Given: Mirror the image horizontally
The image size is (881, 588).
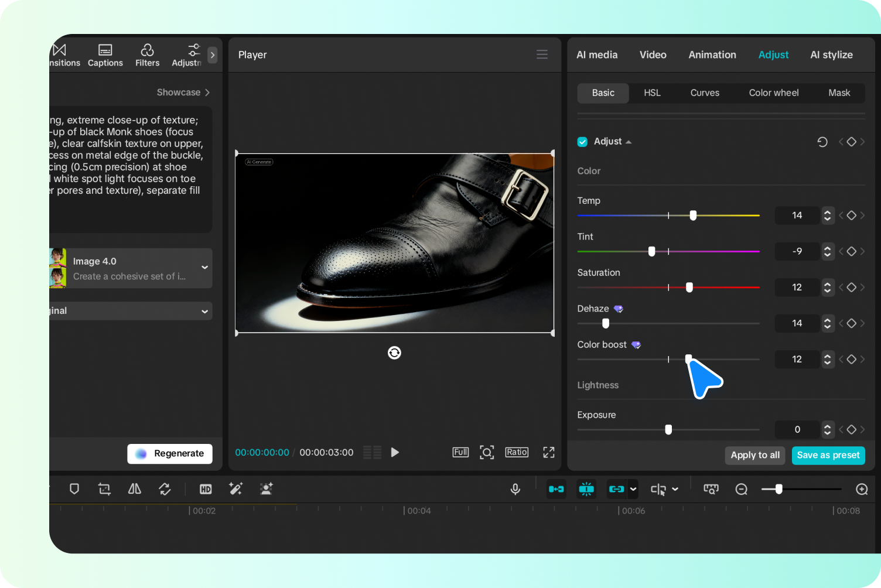Looking at the screenshot, I should [134, 489].
